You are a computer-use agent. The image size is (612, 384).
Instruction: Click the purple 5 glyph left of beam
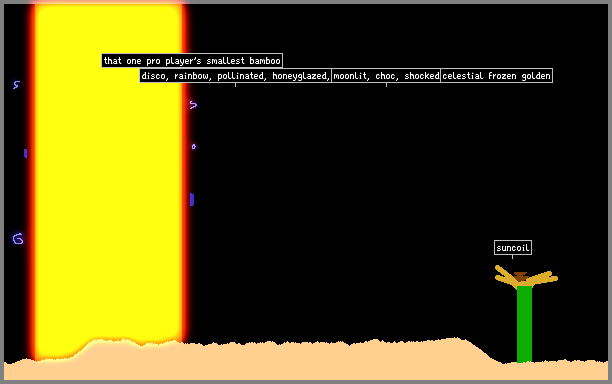(16, 85)
